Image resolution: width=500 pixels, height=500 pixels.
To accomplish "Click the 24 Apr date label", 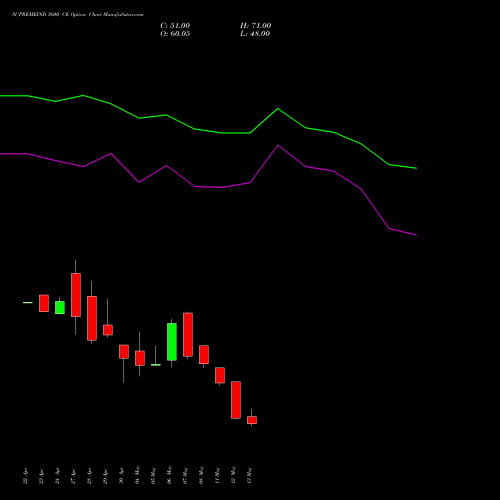I will (58, 476).
